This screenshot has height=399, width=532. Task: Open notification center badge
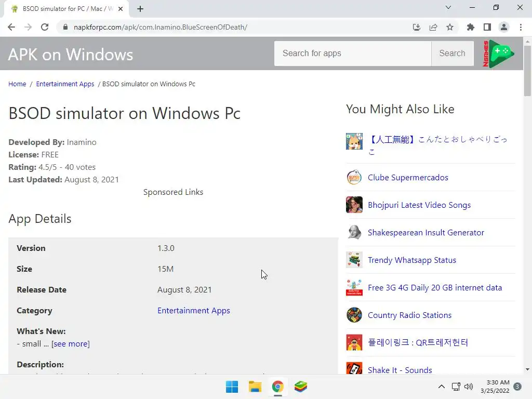click(x=517, y=387)
